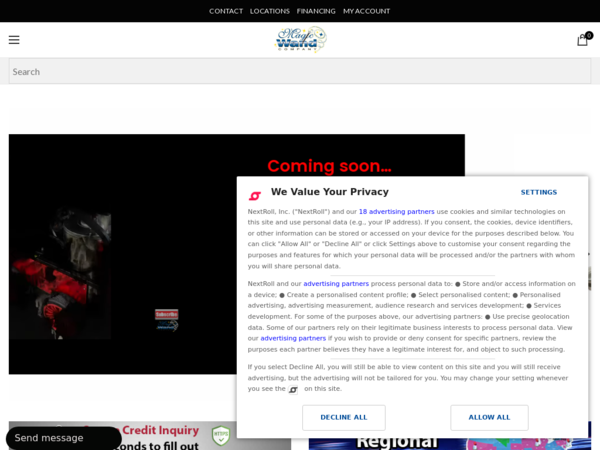
Task: Click the green HTTPS shield icon
Action: pos(221,435)
